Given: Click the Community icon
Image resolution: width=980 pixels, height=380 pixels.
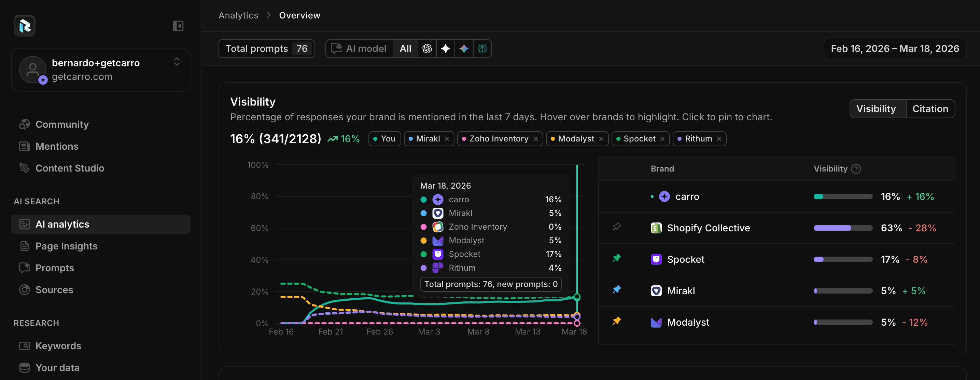Looking at the screenshot, I should pos(25,124).
